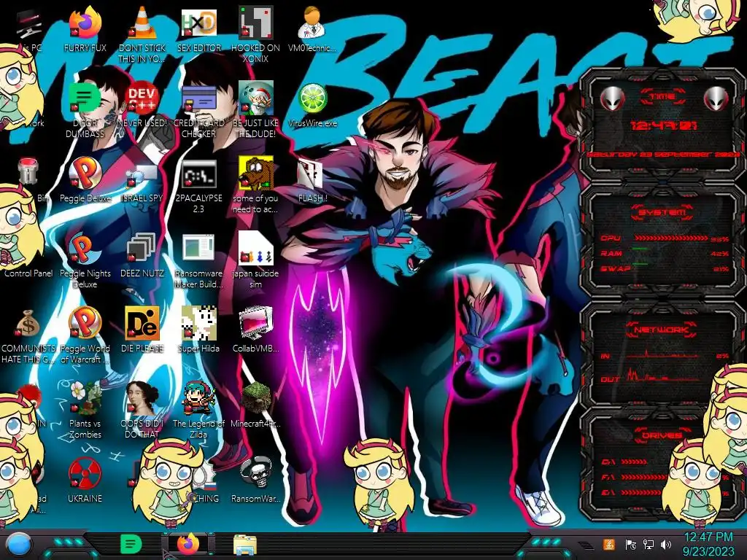Open the DEV C++ NEVER USED icon
This screenshot has height=560, width=747.
142,98
